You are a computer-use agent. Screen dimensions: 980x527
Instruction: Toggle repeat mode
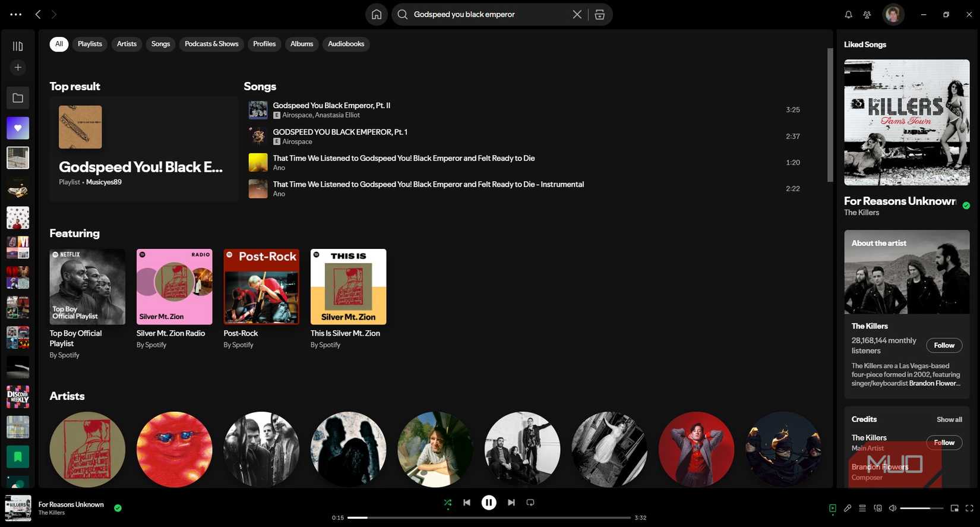[x=530, y=503]
